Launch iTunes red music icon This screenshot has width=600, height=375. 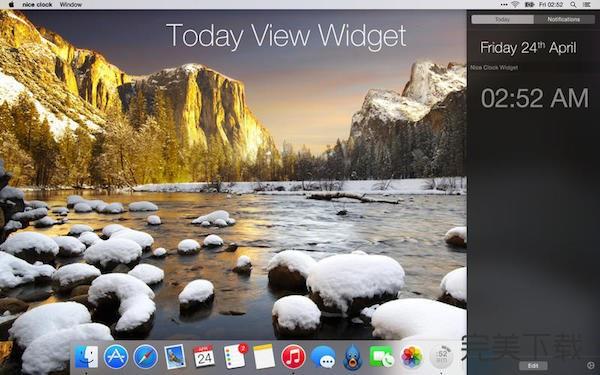293,357
